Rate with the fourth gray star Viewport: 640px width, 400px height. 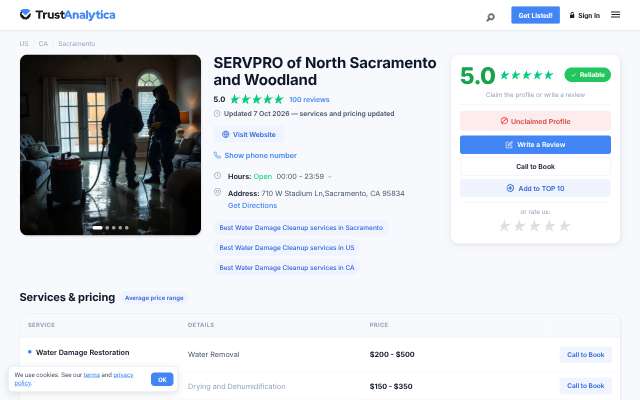pos(549,226)
